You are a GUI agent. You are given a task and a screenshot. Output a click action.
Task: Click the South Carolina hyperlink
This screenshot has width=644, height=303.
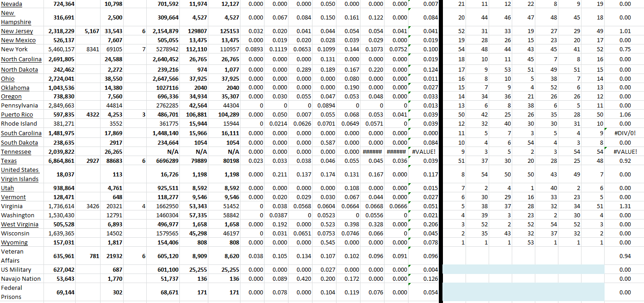tap(21, 133)
